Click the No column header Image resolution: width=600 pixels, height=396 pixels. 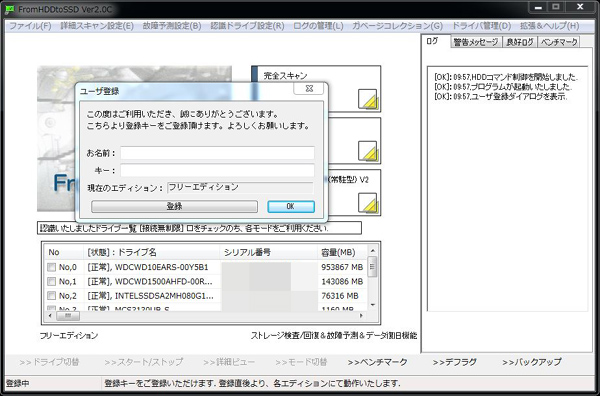64,253
